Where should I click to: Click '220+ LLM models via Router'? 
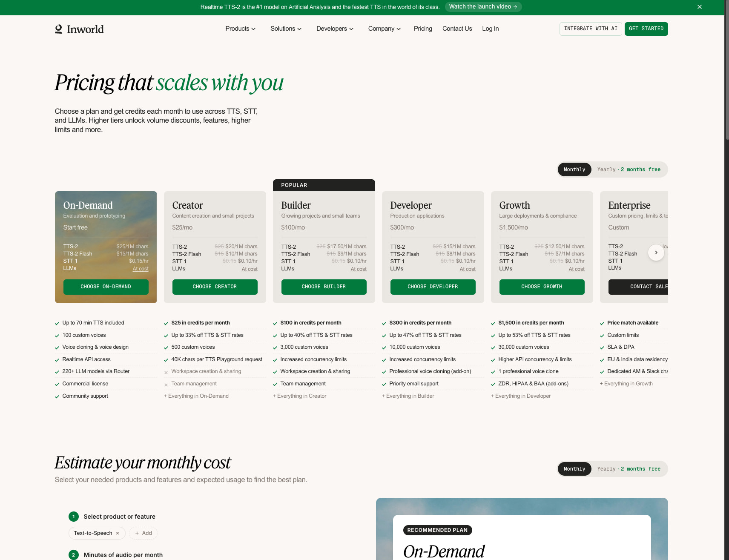pos(96,371)
